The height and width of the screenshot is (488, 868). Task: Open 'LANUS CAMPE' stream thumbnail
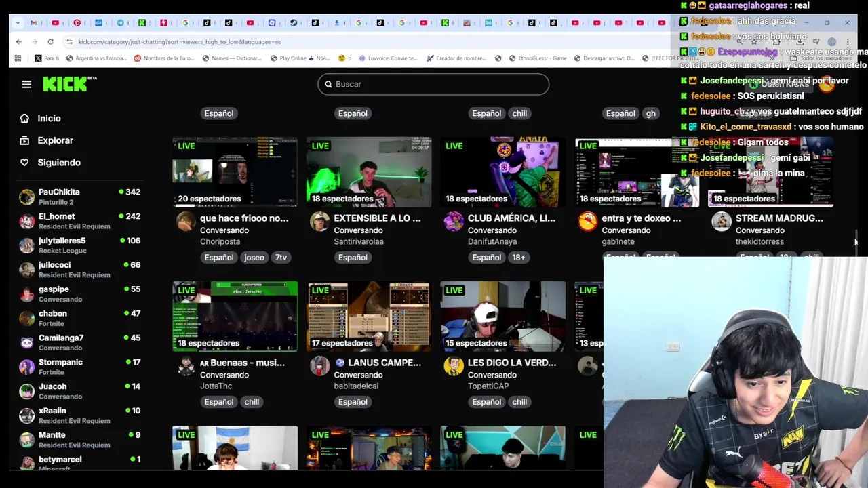(368, 317)
